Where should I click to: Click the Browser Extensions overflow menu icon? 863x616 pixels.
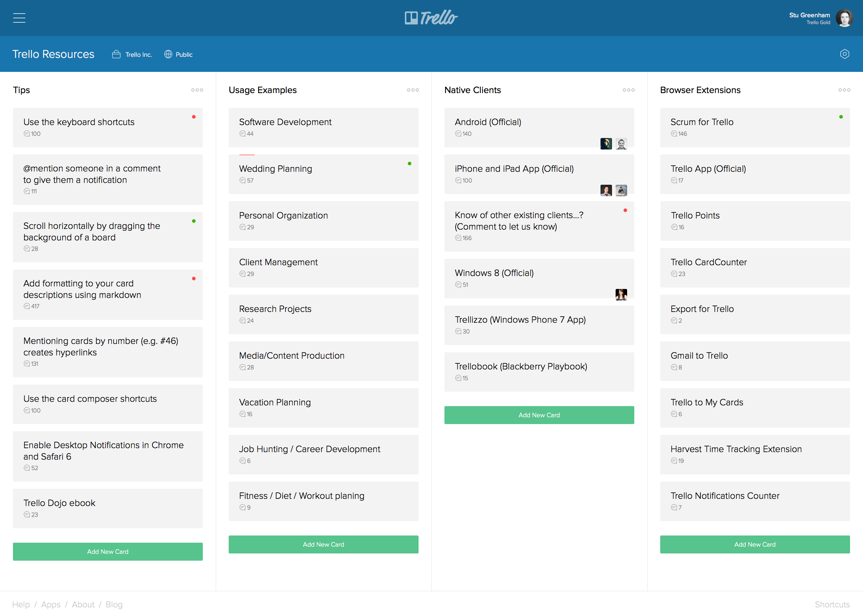pyautogui.click(x=844, y=89)
